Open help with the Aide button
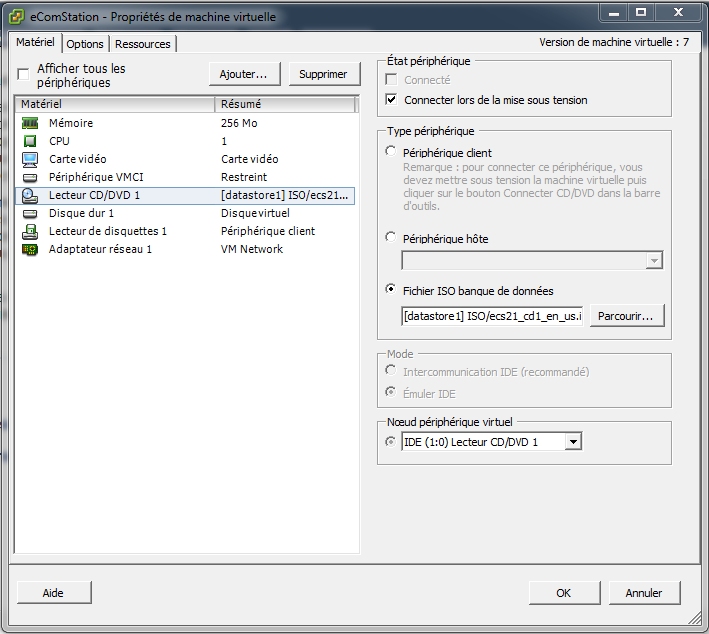Screen dimensions: 709x634 (53, 593)
